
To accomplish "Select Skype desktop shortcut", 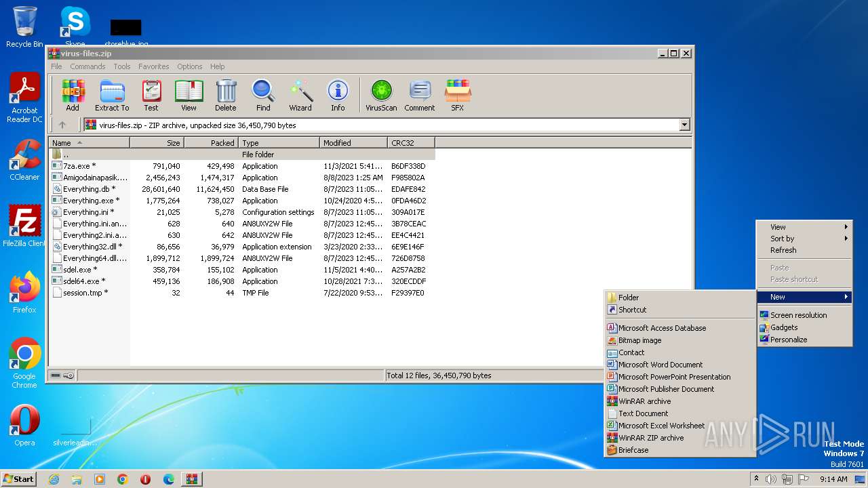I will tap(75, 27).
